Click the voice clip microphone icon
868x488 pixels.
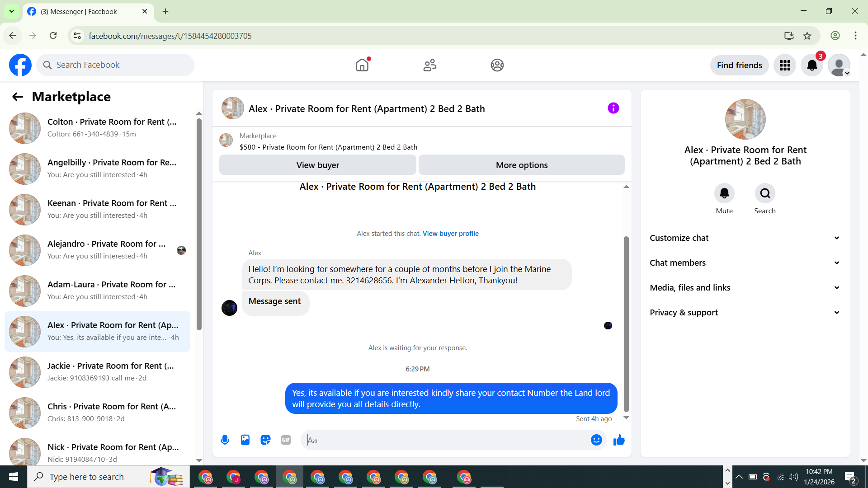point(225,440)
